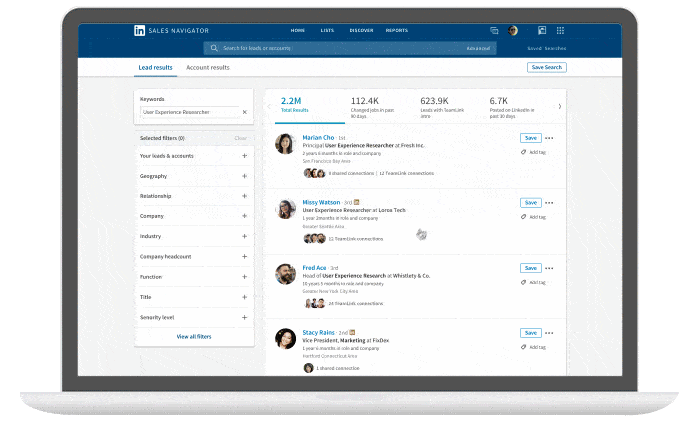Open more options for Fred Ace
Viewport: 700px width, 431px height.
click(549, 268)
